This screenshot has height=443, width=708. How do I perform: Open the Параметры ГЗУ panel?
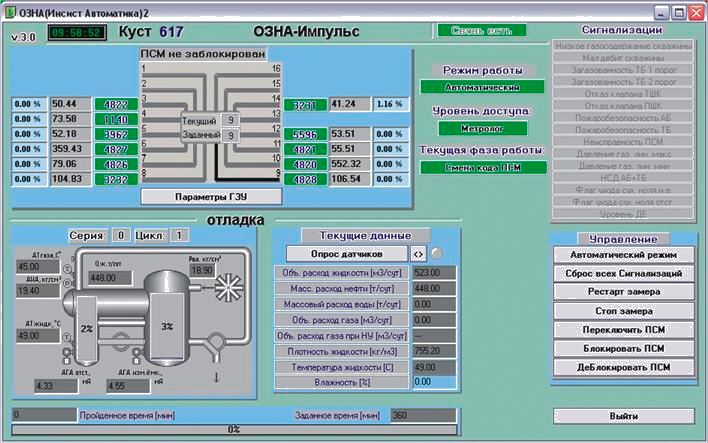point(209,196)
